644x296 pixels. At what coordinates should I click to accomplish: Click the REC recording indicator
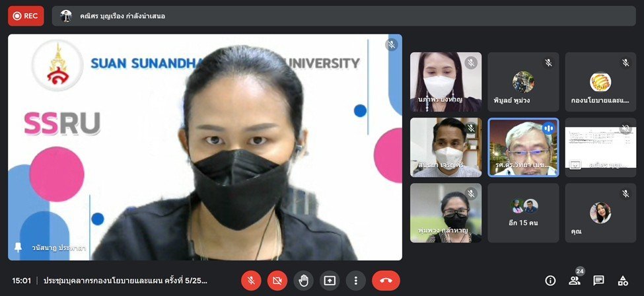(x=26, y=16)
